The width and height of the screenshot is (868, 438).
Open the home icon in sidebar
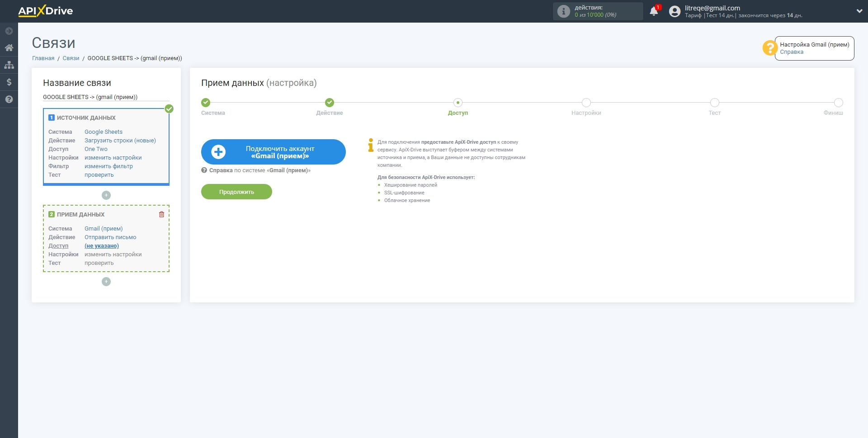tap(9, 48)
